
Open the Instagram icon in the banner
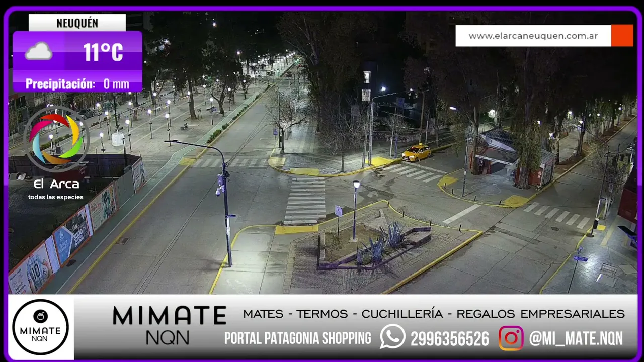coord(511,338)
